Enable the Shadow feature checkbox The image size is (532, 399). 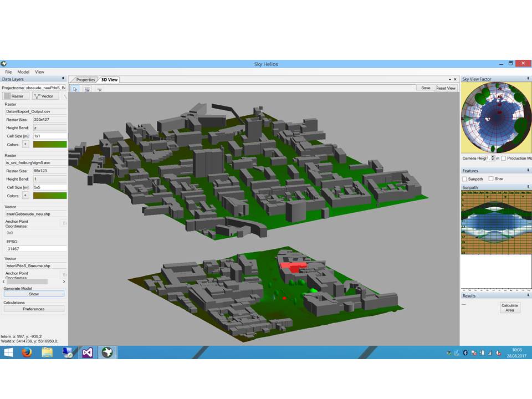(x=491, y=179)
